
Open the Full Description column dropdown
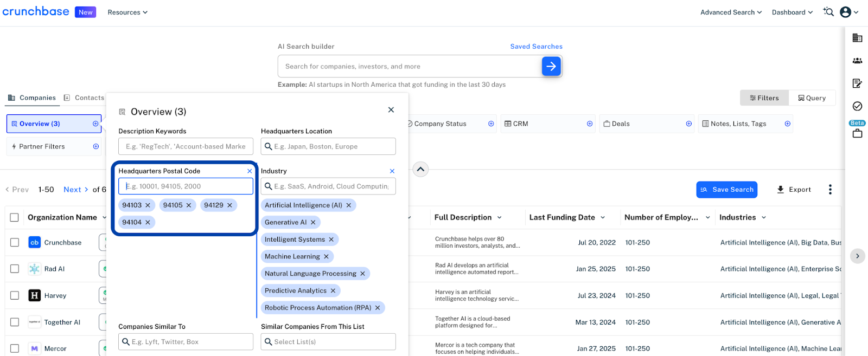point(500,217)
